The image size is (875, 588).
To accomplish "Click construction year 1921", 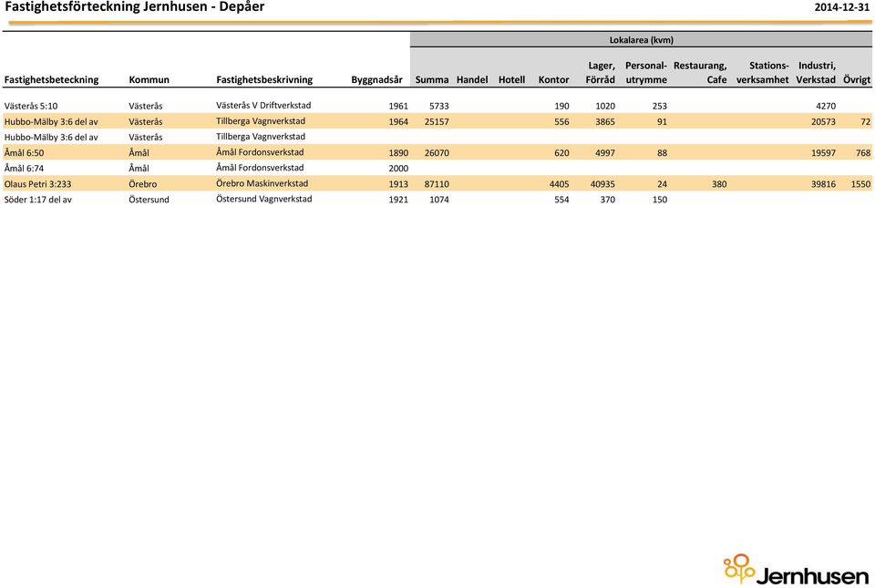I will coord(398,200).
